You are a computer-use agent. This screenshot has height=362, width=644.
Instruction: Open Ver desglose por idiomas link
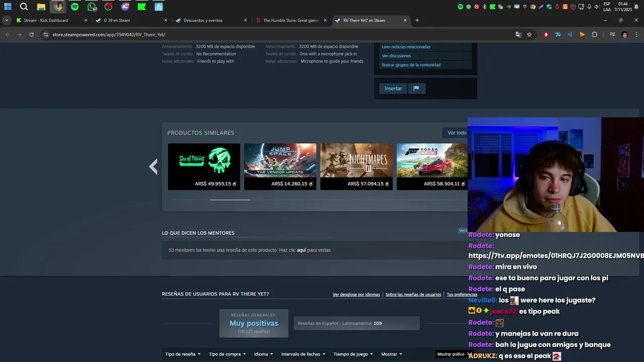356,295
